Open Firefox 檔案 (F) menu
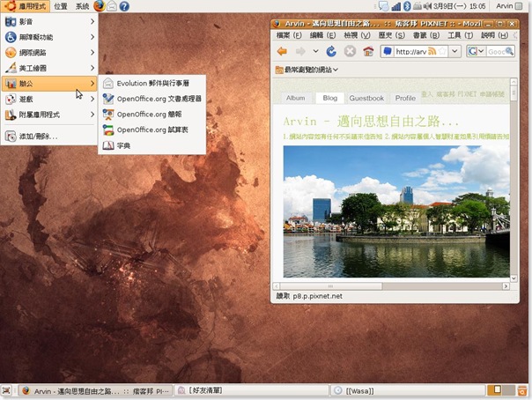Screen dimensions: 532x400 point(289,35)
